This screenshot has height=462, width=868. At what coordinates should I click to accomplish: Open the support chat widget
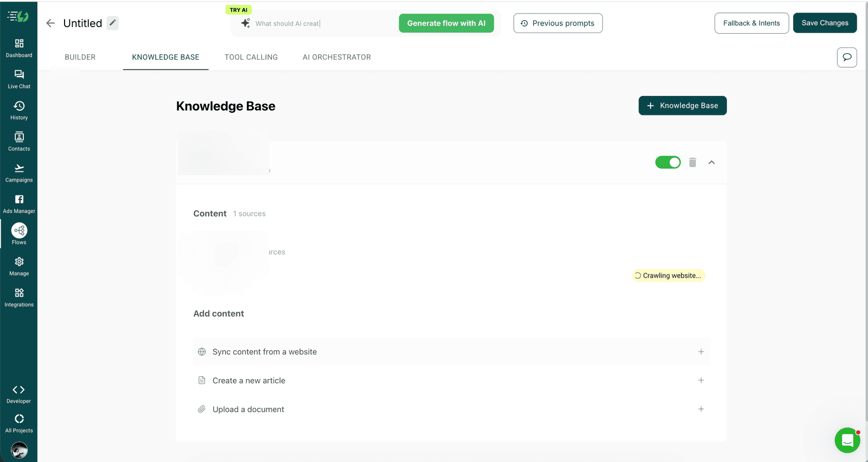pos(847,440)
